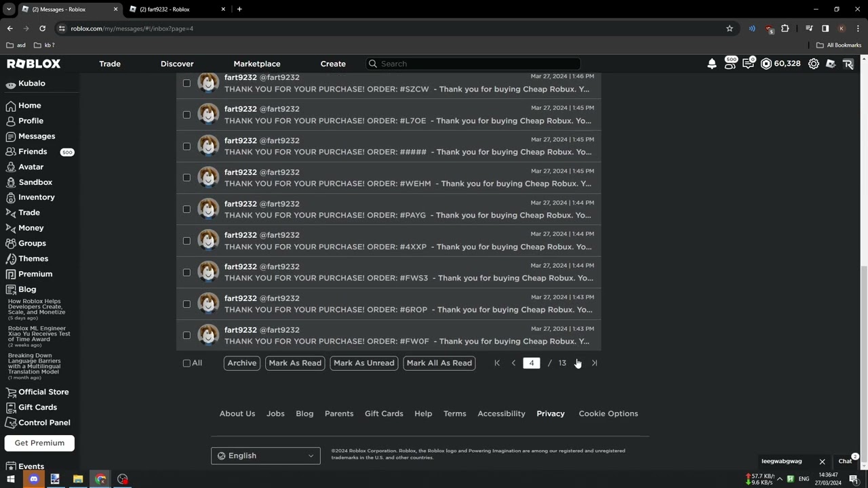868x488 pixels.
Task: Check the All messages checkbox
Action: coord(186,363)
